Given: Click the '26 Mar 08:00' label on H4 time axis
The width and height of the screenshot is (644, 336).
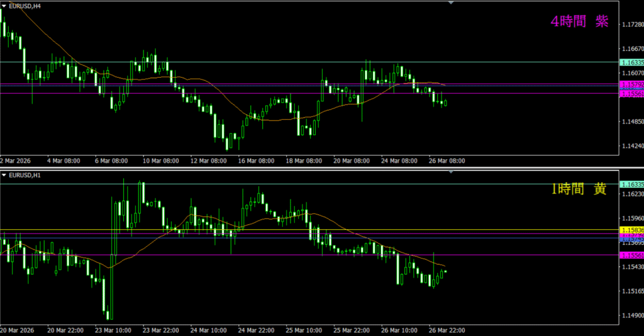Looking at the screenshot, I should point(446,161).
